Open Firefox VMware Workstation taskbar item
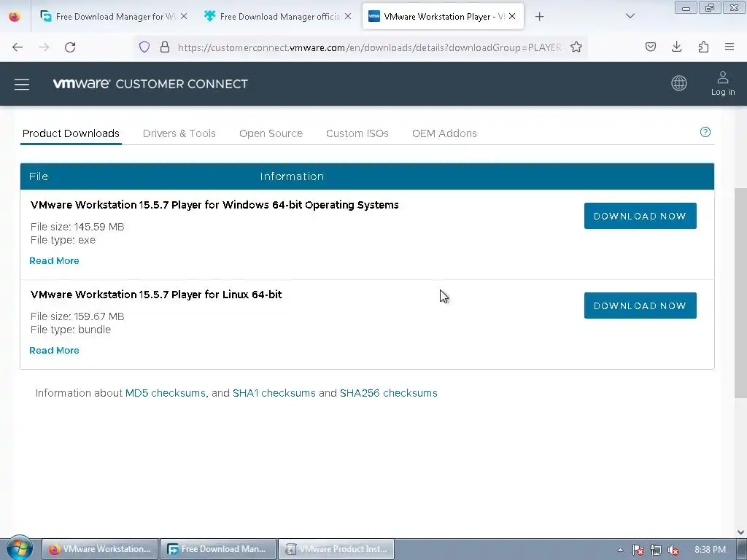 [100, 549]
